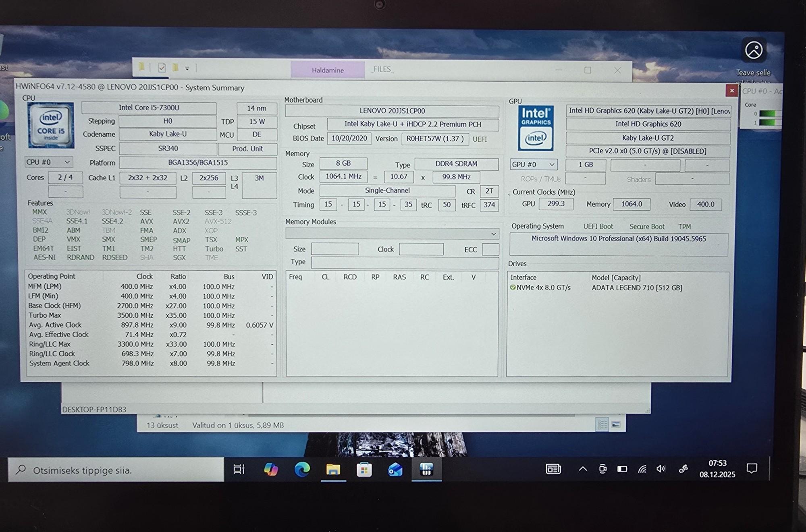Close the HWiNFO System Summary window

(x=732, y=91)
